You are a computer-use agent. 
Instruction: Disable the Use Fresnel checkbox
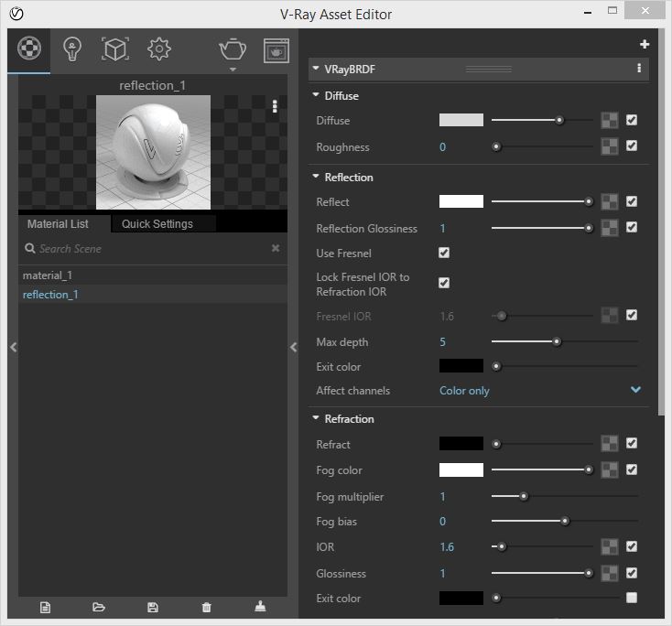(444, 253)
